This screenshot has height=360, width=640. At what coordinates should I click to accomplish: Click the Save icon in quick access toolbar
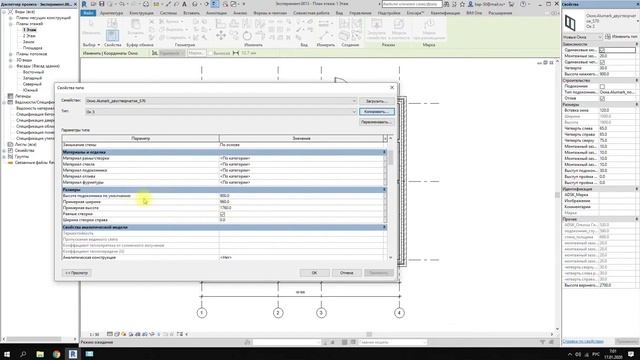point(102,4)
